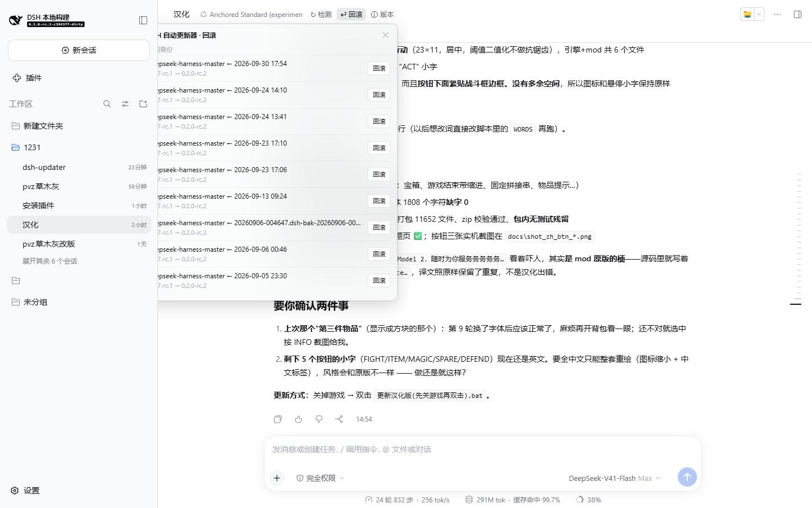The height and width of the screenshot is (508, 812).
Task: Open the dsh-updater conversation
Action: coord(79,167)
